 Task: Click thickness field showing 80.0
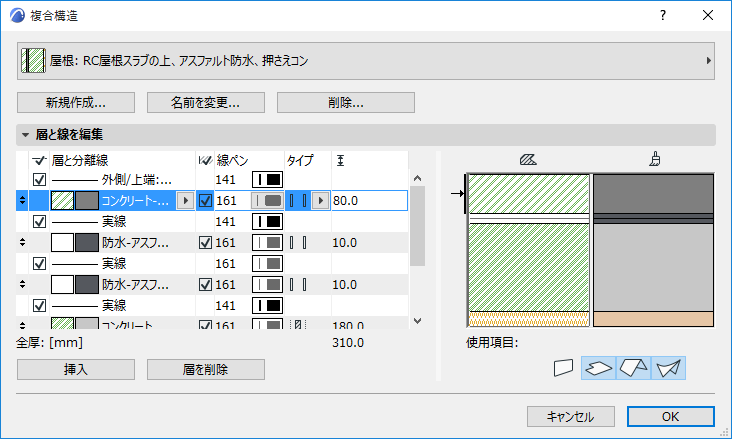point(369,201)
